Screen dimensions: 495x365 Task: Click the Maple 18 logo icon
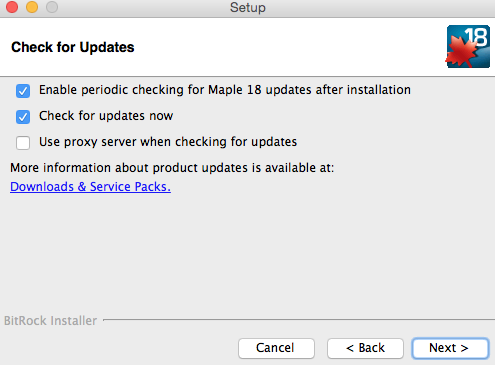468,46
